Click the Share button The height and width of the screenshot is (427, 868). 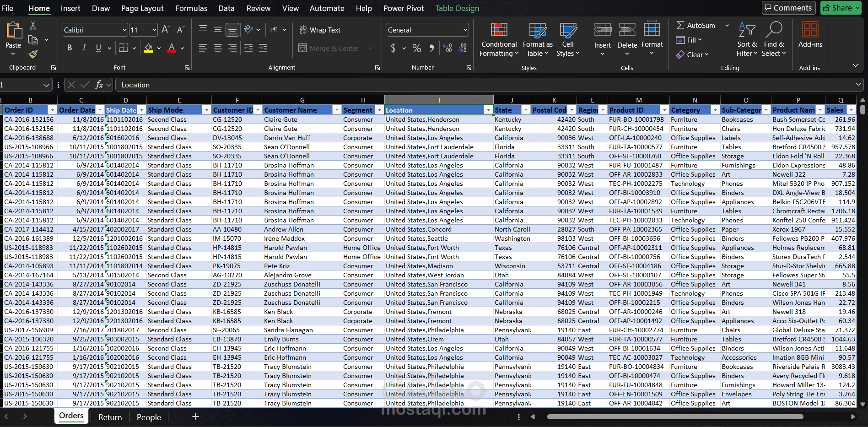(x=841, y=8)
